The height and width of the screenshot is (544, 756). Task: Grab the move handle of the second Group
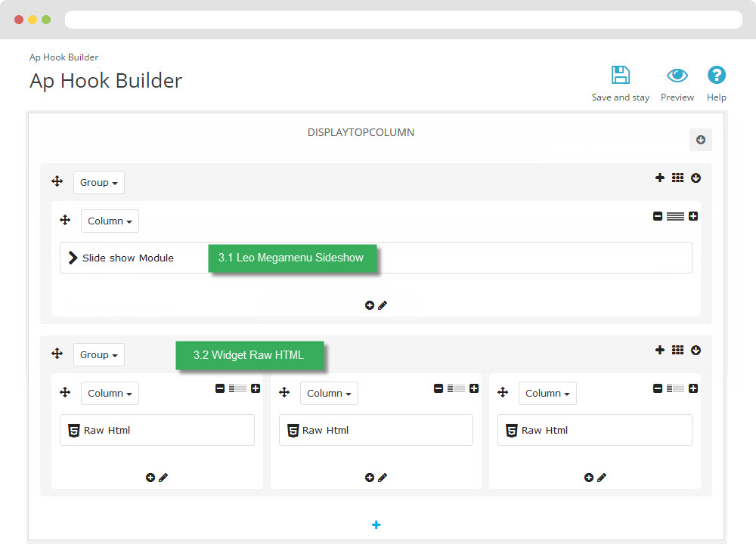[57, 354]
